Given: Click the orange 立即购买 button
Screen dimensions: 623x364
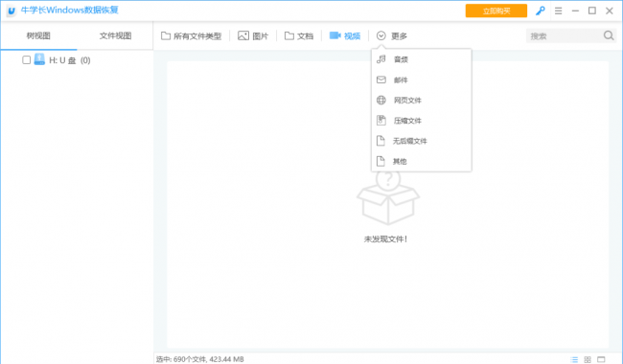Looking at the screenshot, I should tap(496, 11).
